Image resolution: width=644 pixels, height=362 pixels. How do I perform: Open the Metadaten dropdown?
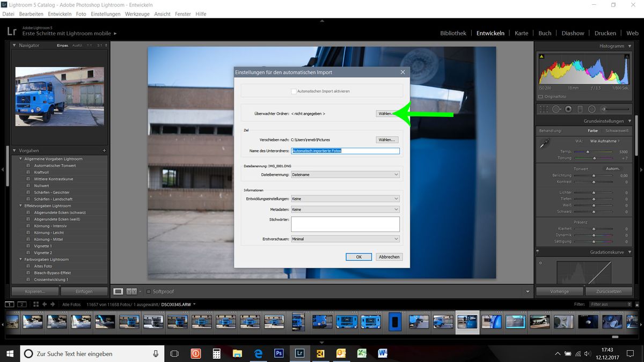345,209
